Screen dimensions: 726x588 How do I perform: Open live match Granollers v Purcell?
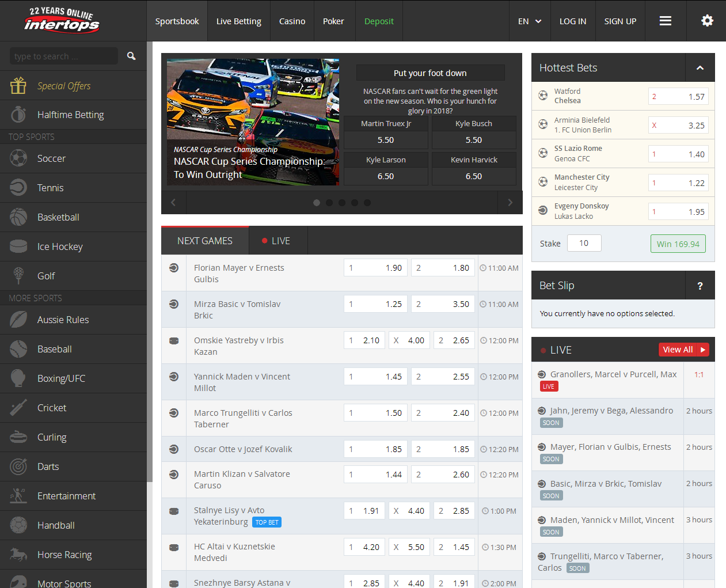(613, 374)
